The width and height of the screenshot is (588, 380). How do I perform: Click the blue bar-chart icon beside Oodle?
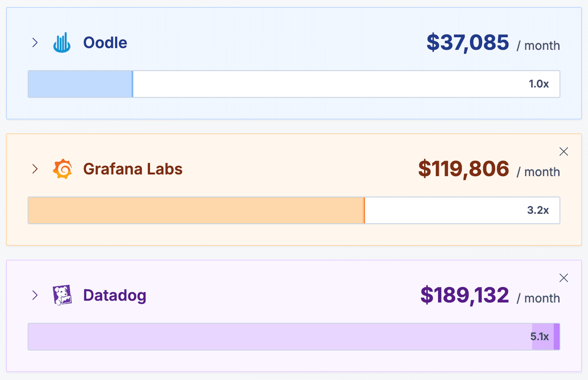pos(61,43)
